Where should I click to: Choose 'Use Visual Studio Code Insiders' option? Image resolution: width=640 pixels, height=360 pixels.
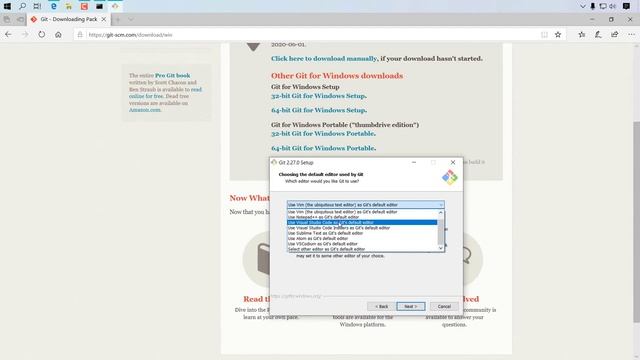[362, 228]
